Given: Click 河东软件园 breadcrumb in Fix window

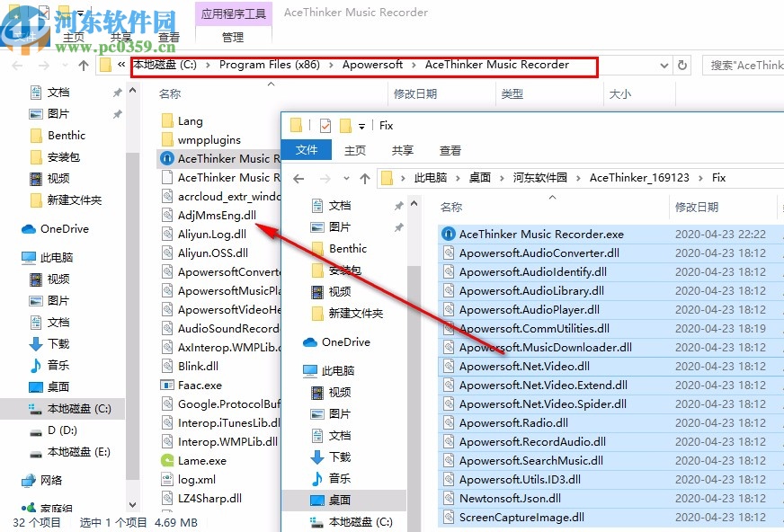Looking at the screenshot, I should [540, 178].
